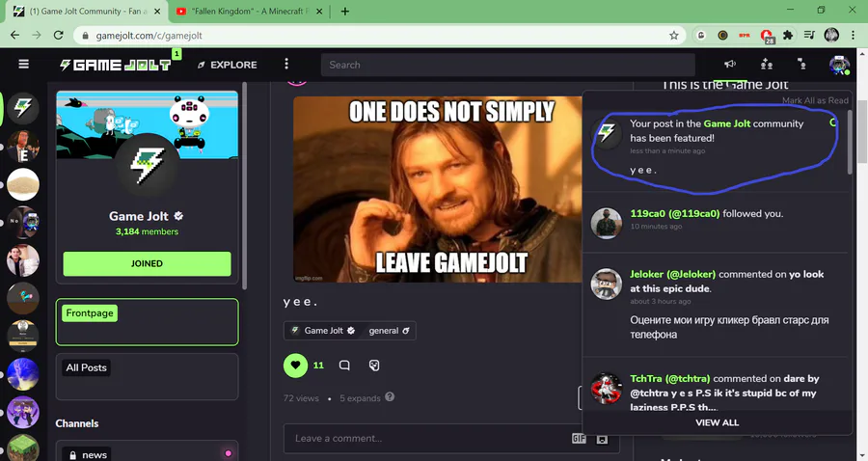Open the purple lightning community icon in sidebar

tap(23, 374)
